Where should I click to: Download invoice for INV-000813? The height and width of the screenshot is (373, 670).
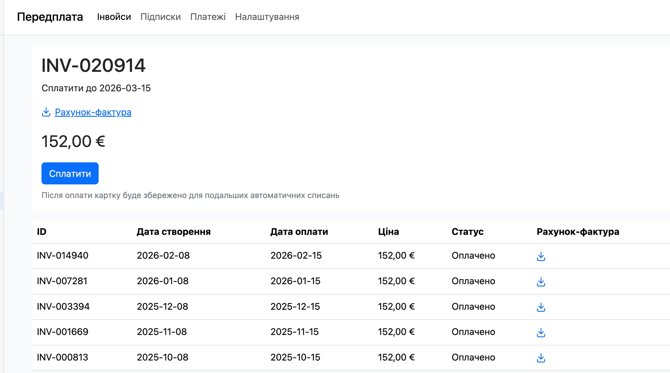pyautogui.click(x=541, y=358)
